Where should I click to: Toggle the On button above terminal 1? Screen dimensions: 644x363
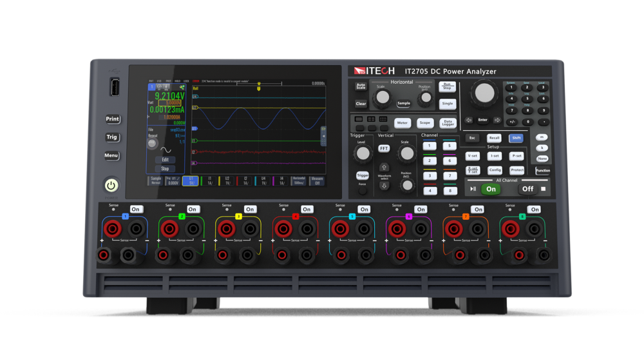pos(135,210)
